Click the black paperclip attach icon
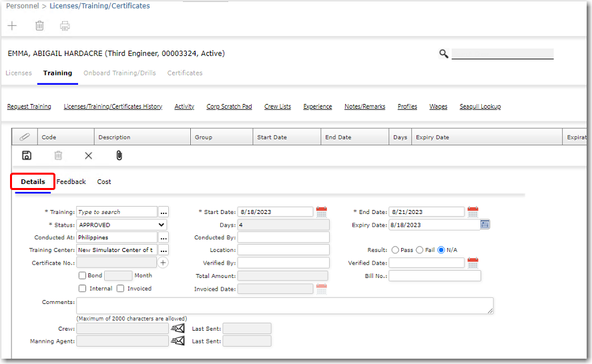The width and height of the screenshot is (592, 364). [119, 155]
